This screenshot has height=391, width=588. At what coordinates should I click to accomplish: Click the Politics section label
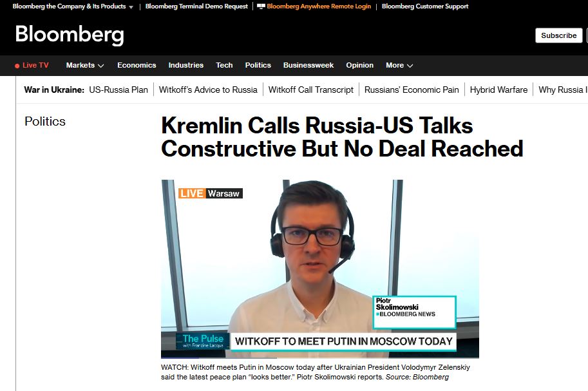(45, 121)
